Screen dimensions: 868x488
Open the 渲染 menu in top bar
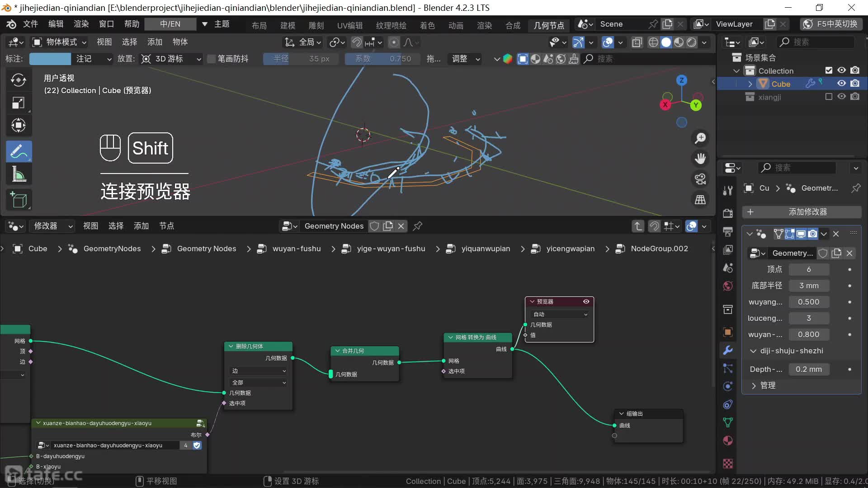click(81, 24)
